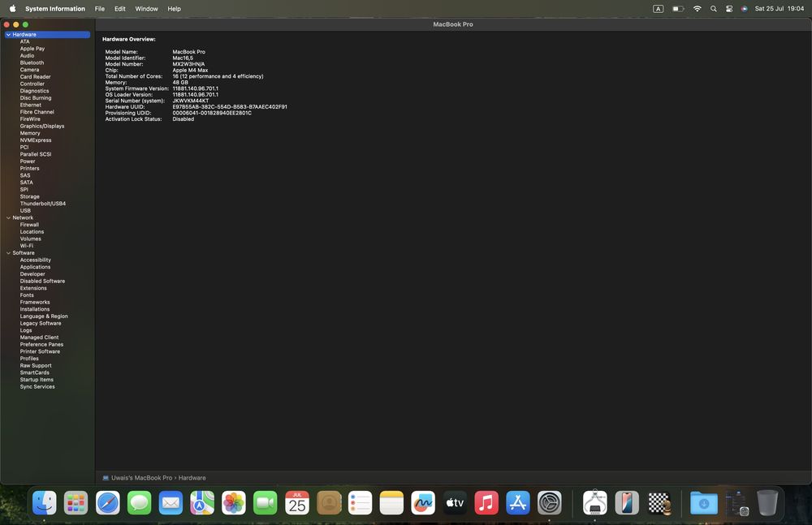
Task: Launch Maps from the Dock
Action: pos(202,503)
